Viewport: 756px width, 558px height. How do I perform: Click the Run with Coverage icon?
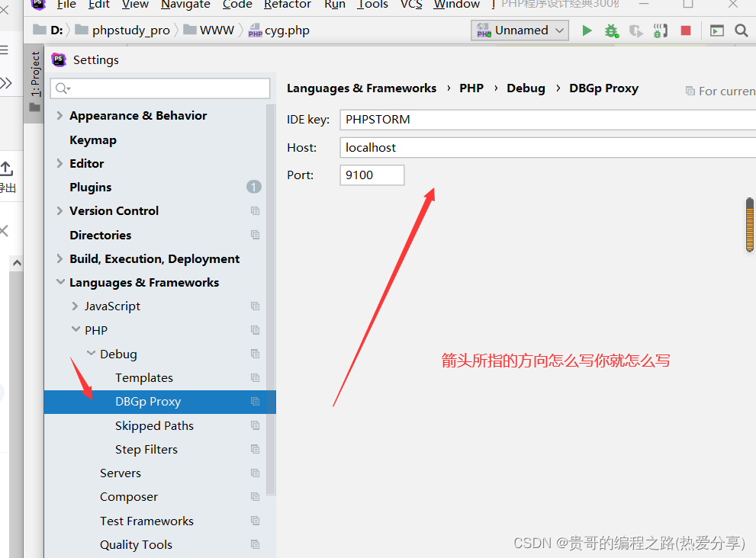coord(635,30)
